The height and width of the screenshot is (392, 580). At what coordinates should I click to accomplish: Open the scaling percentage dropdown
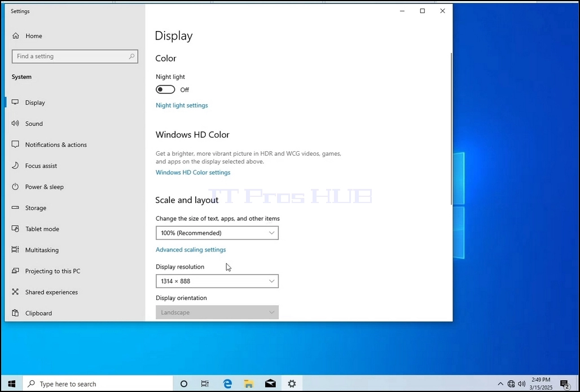tap(217, 233)
